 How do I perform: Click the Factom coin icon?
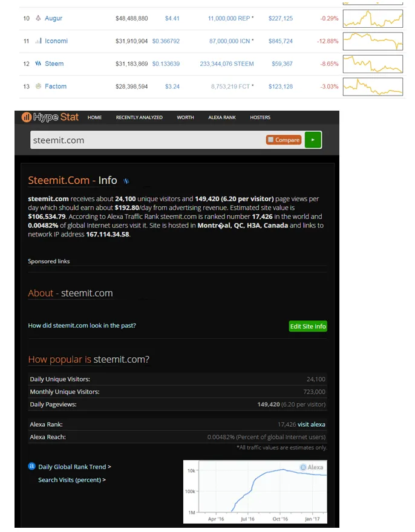[38, 86]
